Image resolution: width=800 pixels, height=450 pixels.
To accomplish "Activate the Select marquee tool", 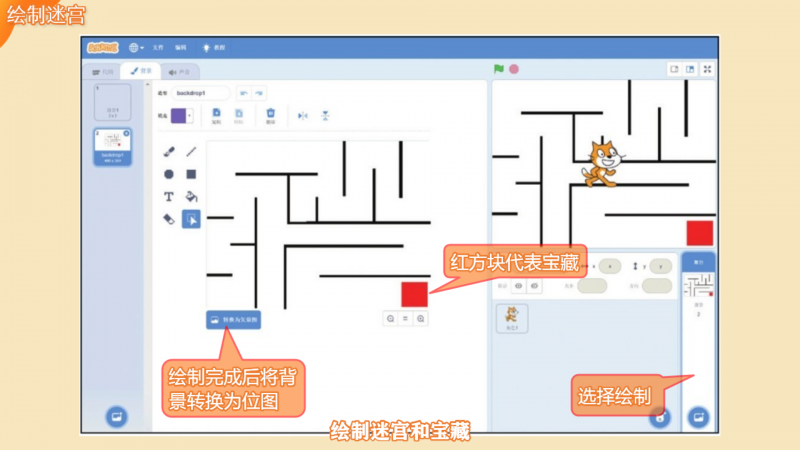I will (191, 219).
